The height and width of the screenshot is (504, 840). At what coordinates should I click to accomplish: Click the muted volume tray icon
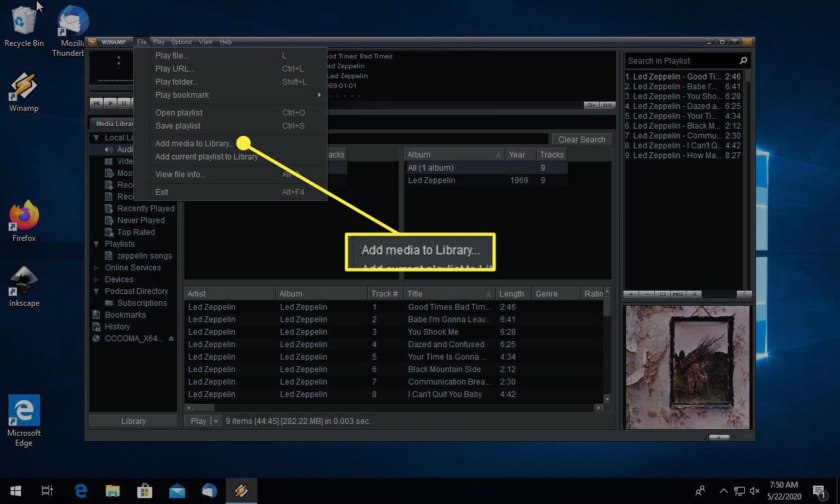[x=755, y=490]
